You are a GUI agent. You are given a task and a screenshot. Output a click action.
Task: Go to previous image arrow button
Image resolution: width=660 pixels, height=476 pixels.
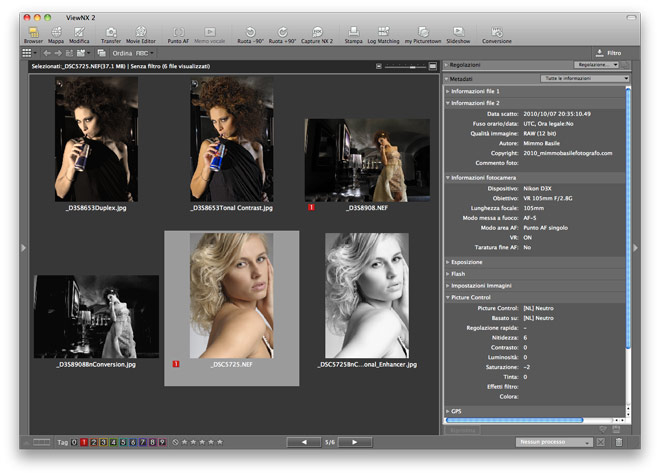(x=303, y=441)
